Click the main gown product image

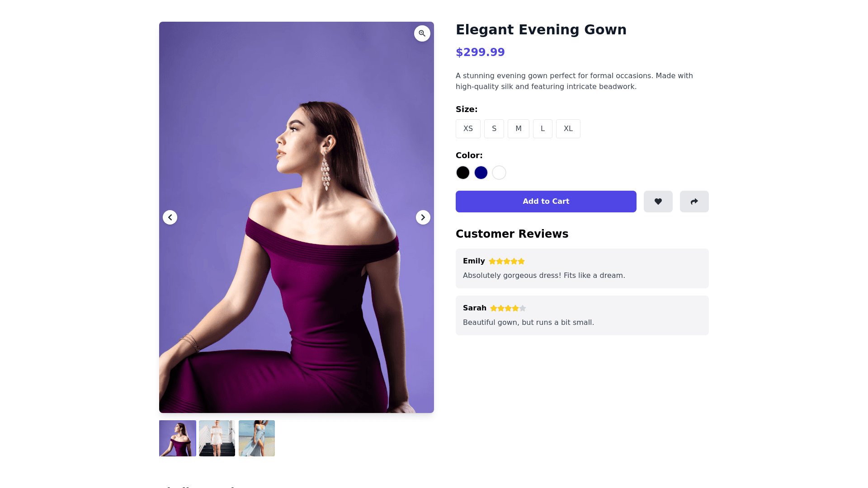tap(297, 271)
